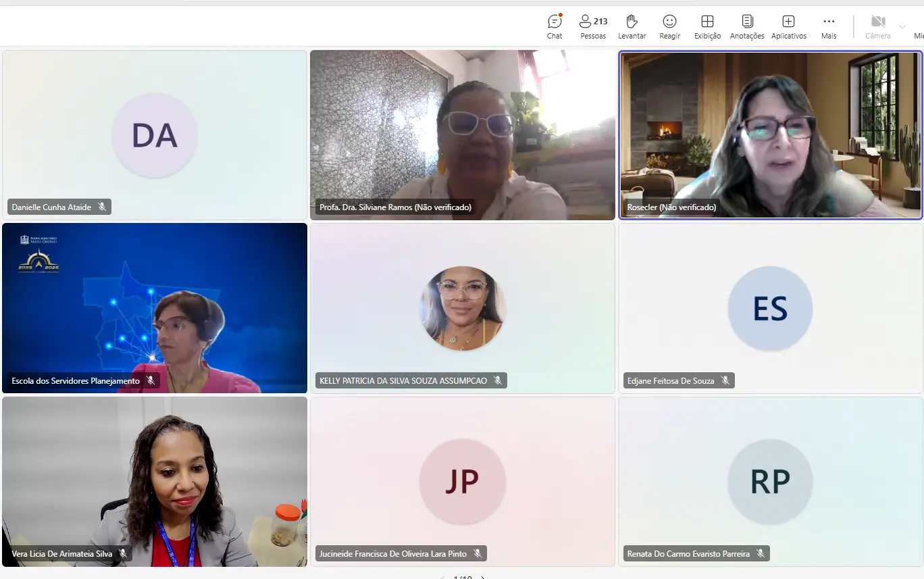Select Escola dos Servidores Planejamento video tile
924x579 pixels.
154,308
